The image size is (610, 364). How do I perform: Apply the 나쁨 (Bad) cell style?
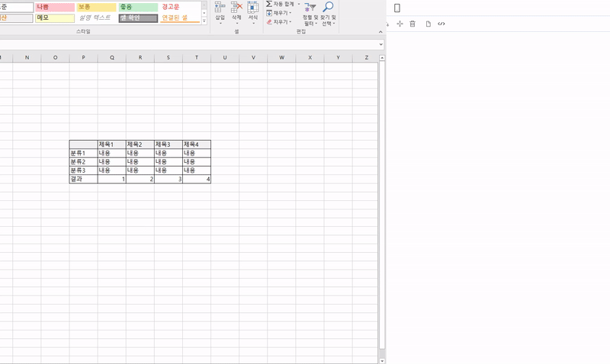[55, 6]
